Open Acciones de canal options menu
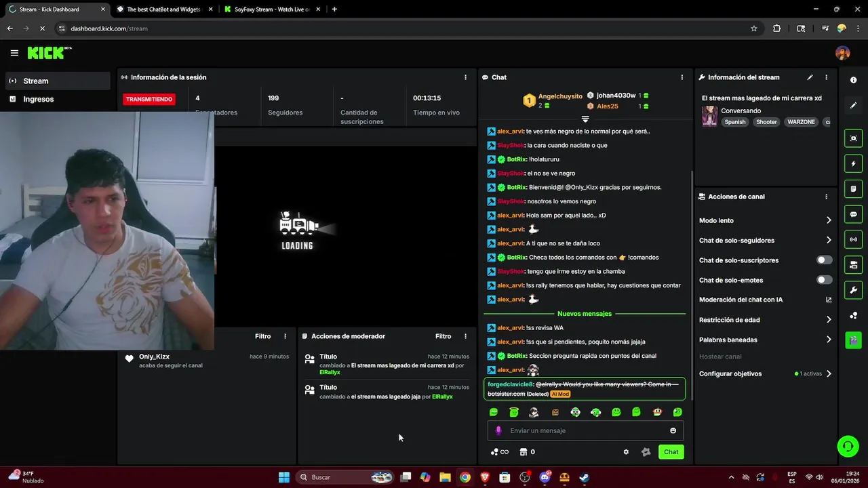Image resolution: width=868 pixels, height=488 pixels. click(x=826, y=197)
